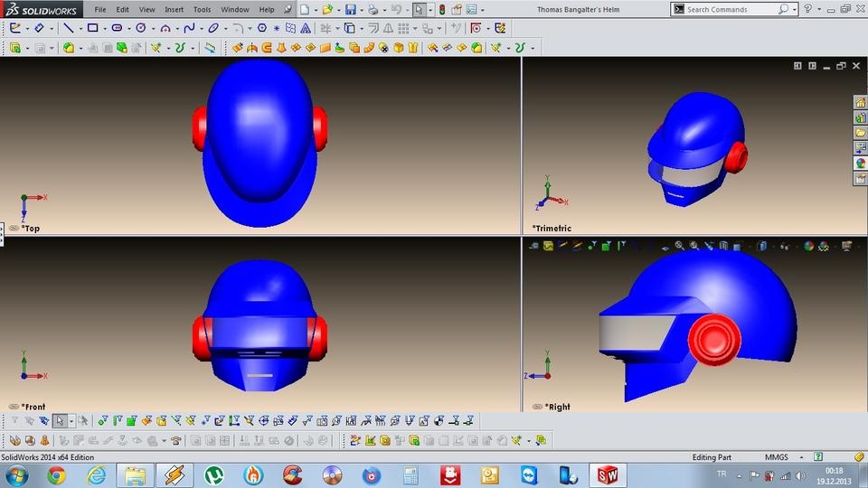Expand the Circle tool dropdown arrow
This screenshot has width=868, height=488.
click(153, 29)
